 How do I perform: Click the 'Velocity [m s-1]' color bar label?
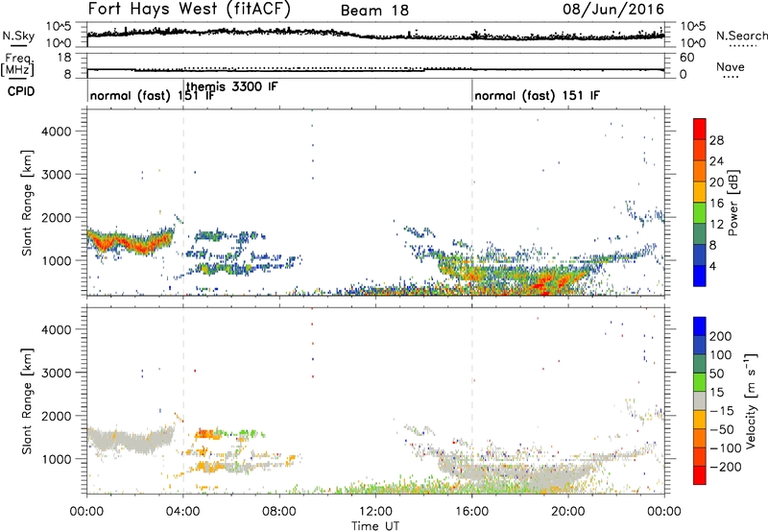(751, 400)
